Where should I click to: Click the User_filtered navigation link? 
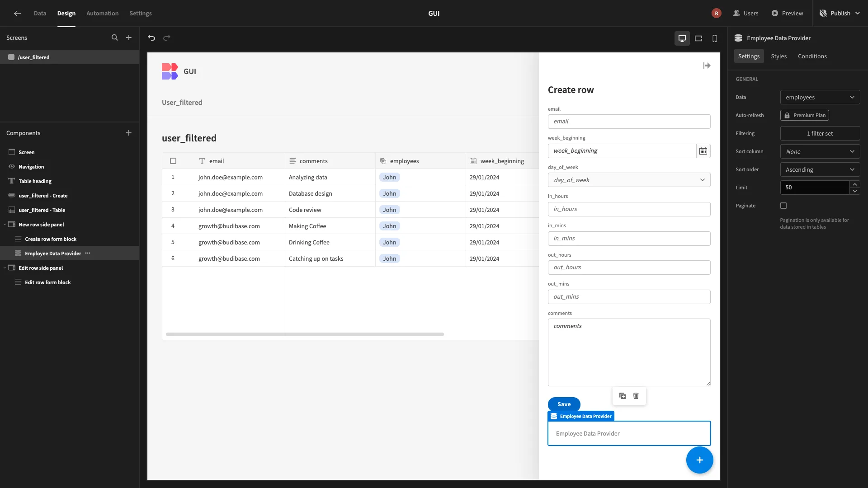(x=182, y=103)
